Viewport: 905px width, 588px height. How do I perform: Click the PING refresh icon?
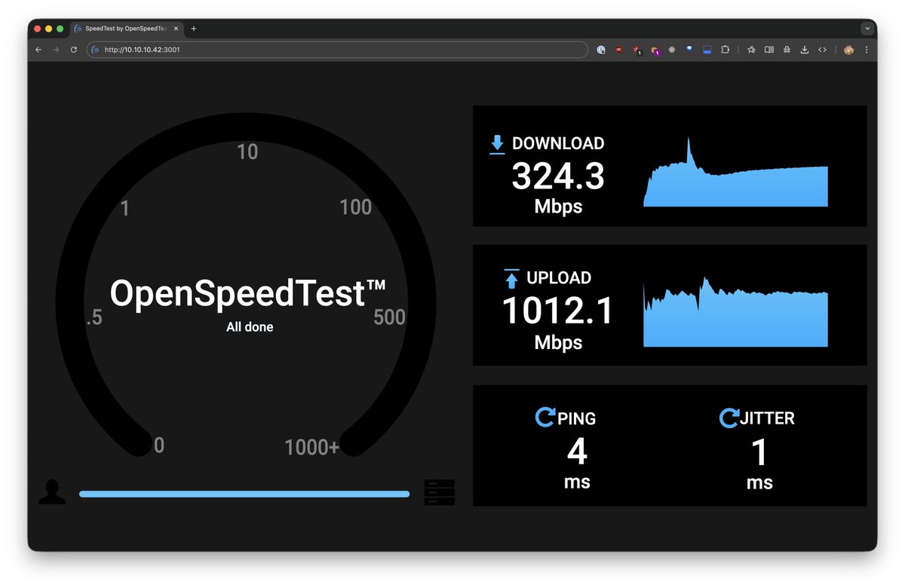(545, 417)
